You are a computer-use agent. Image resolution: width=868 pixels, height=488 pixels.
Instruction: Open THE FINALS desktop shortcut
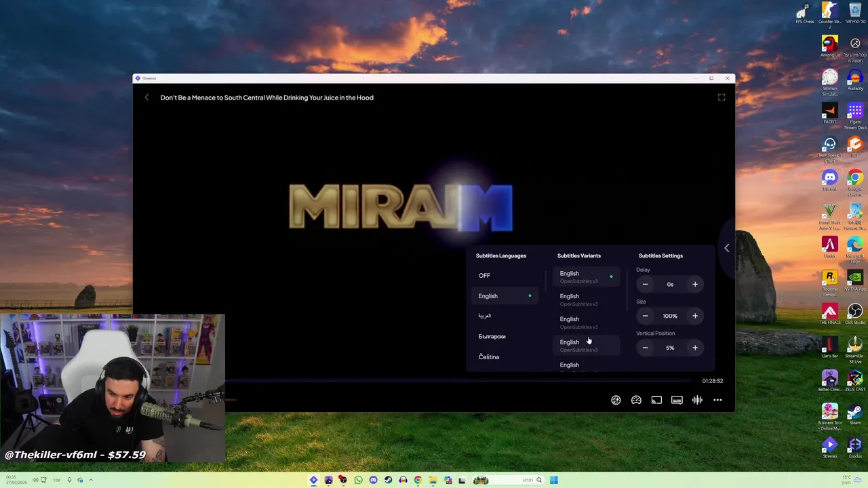pyautogui.click(x=830, y=313)
